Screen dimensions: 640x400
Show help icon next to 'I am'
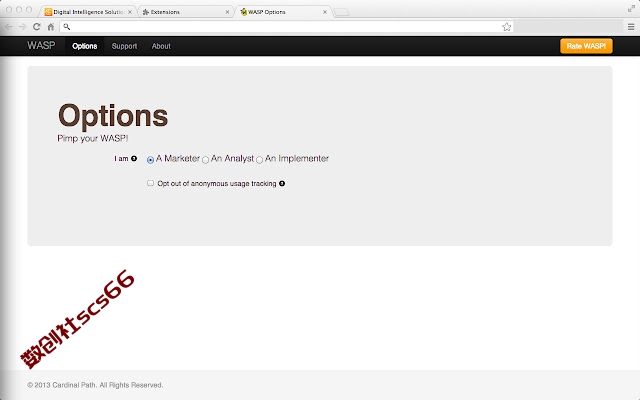[x=134, y=158]
